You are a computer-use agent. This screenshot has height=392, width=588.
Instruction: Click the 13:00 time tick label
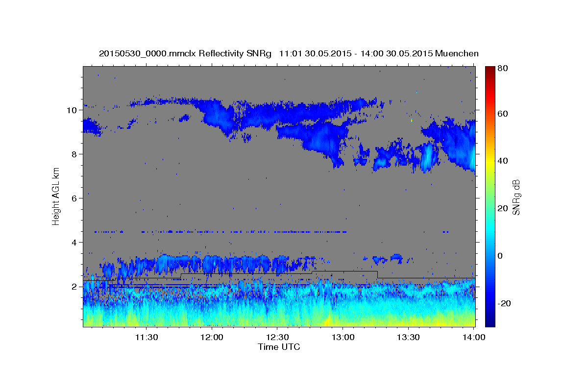tap(343, 338)
